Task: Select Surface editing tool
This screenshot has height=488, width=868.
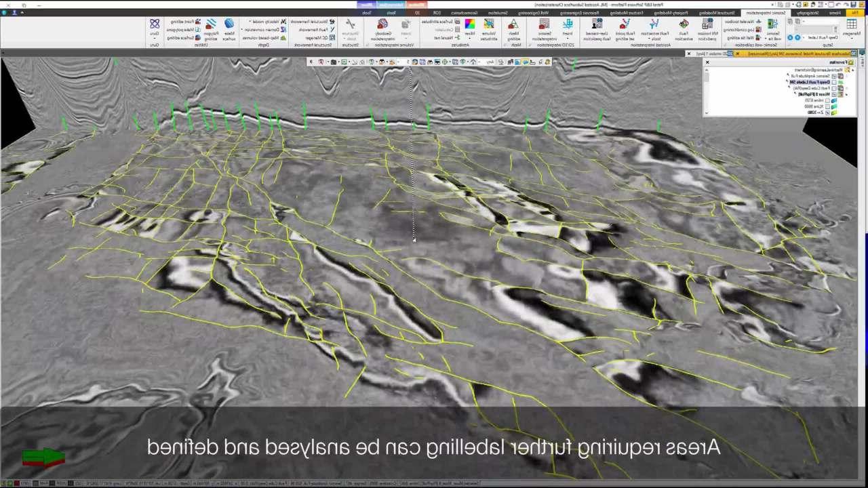Action: pos(183,38)
